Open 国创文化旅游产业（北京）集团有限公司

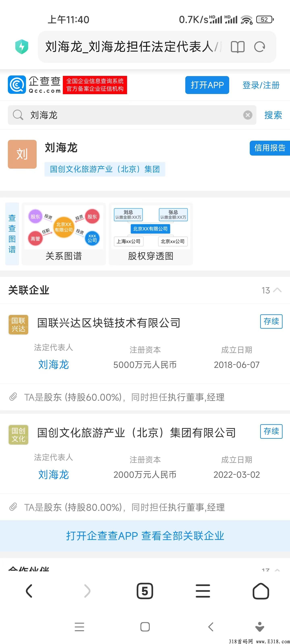point(136,433)
